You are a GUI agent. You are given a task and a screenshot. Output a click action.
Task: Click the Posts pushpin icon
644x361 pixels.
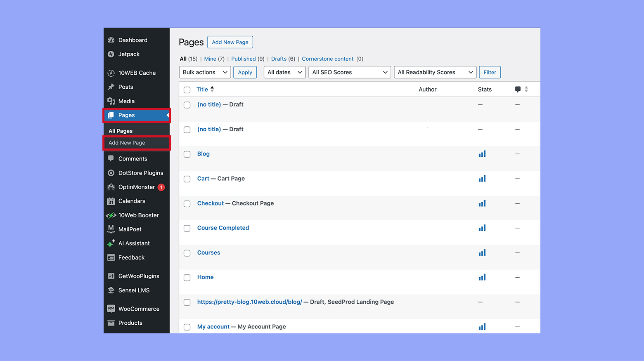click(x=111, y=87)
